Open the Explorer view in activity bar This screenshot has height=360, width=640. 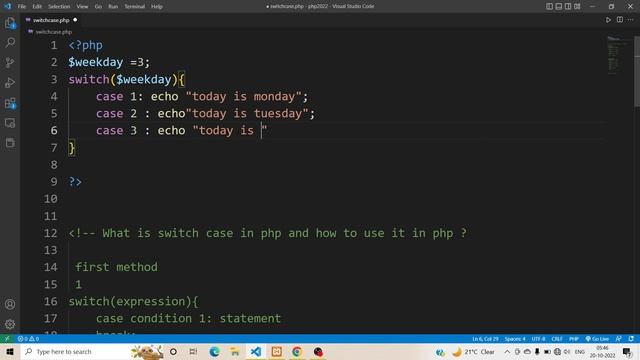point(10,23)
